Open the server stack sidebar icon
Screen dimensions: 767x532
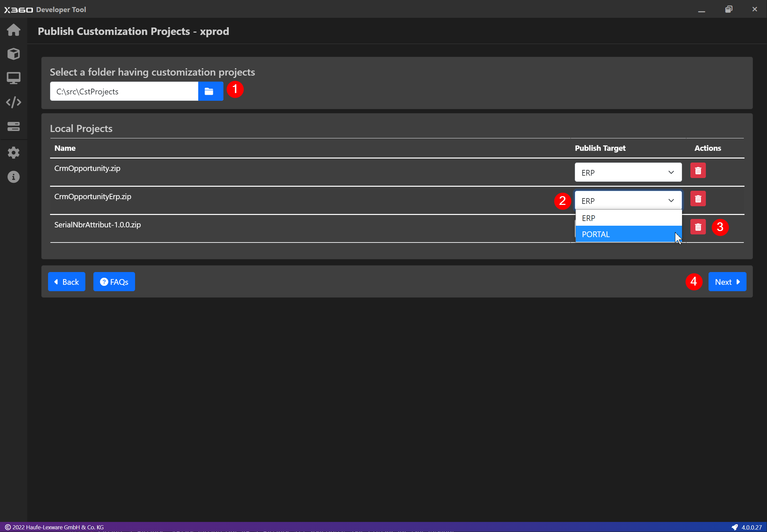point(13,127)
